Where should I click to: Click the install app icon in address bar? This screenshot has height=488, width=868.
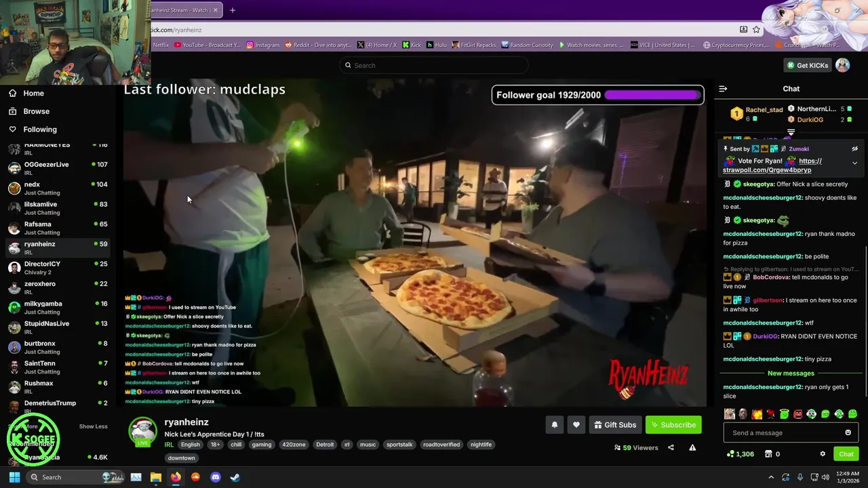743,30
